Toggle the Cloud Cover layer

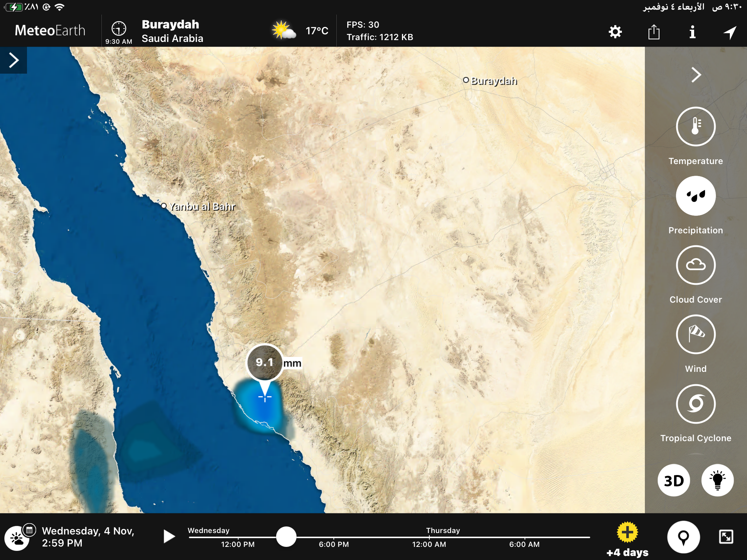point(696,265)
